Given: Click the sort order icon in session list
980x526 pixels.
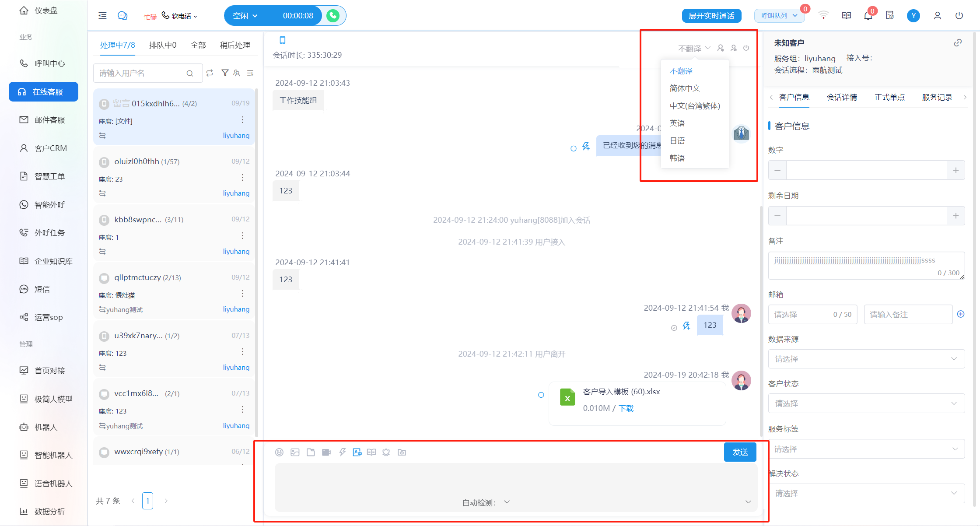Looking at the screenshot, I should pyautogui.click(x=250, y=73).
